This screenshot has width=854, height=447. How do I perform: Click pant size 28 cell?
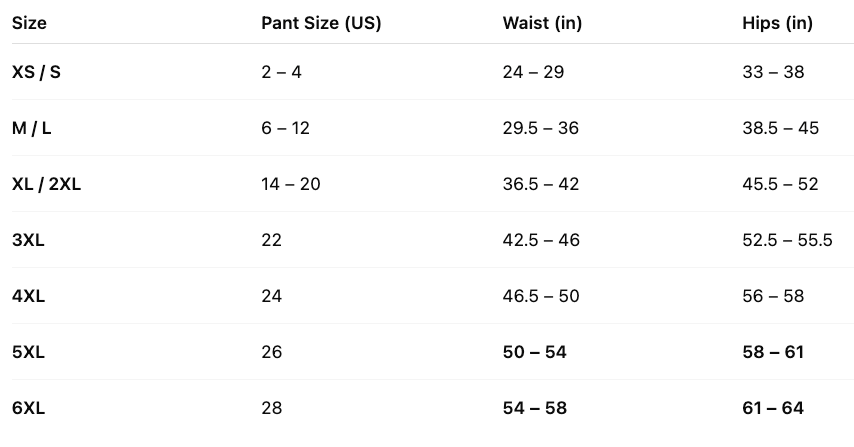(x=271, y=408)
